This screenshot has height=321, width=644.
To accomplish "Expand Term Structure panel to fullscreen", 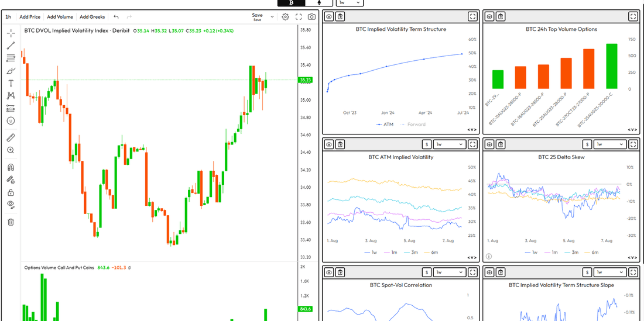I will pyautogui.click(x=472, y=17).
